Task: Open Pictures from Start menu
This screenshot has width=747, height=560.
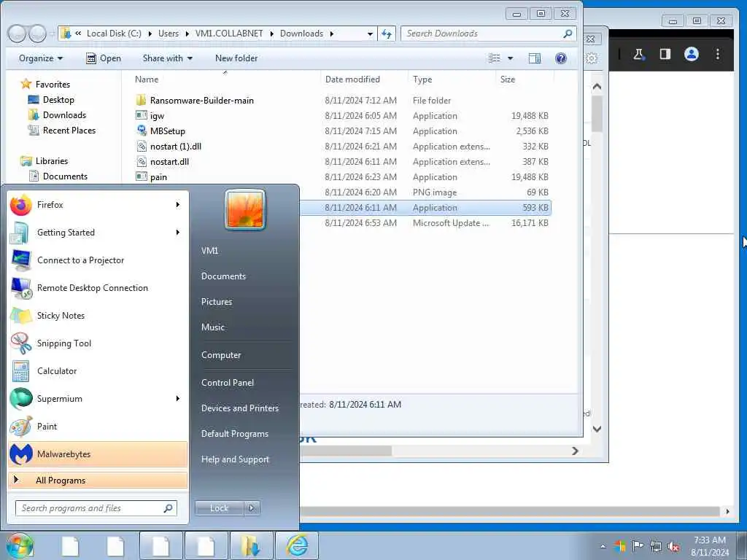Action: pyautogui.click(x=216, y=302)
